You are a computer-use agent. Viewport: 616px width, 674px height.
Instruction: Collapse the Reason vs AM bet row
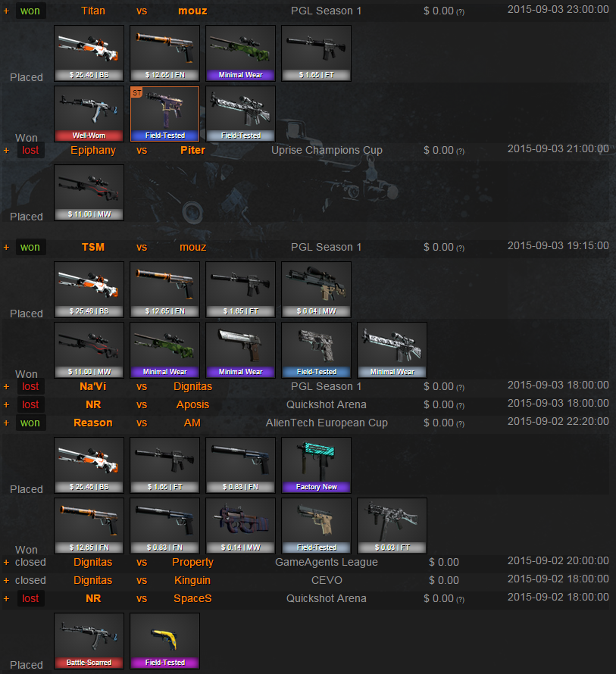click(7, 423)
